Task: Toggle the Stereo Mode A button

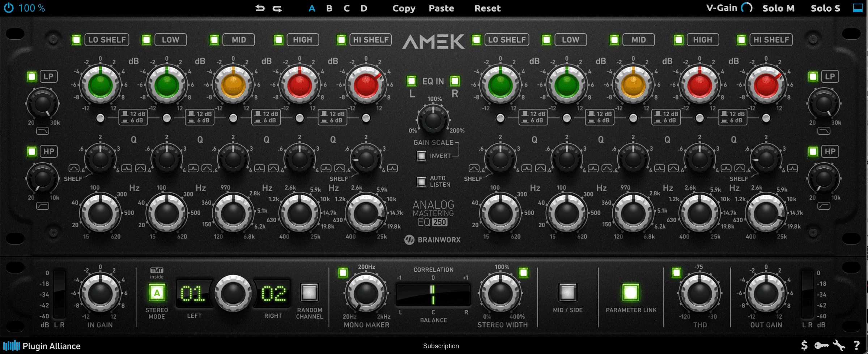Action: (x=157, y=293)
